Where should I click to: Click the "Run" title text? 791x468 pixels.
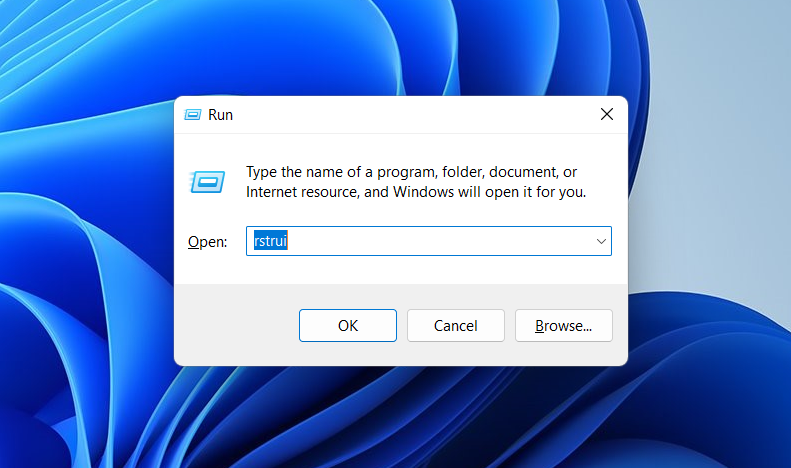pos(220,115)
